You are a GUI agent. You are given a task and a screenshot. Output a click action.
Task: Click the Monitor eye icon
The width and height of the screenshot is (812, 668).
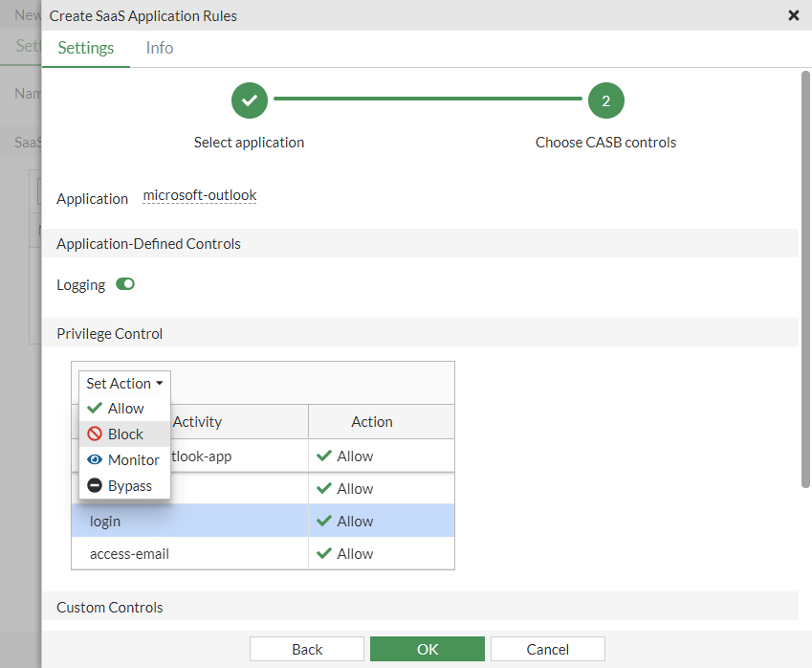pyautogui.click(x=94, y=460)
